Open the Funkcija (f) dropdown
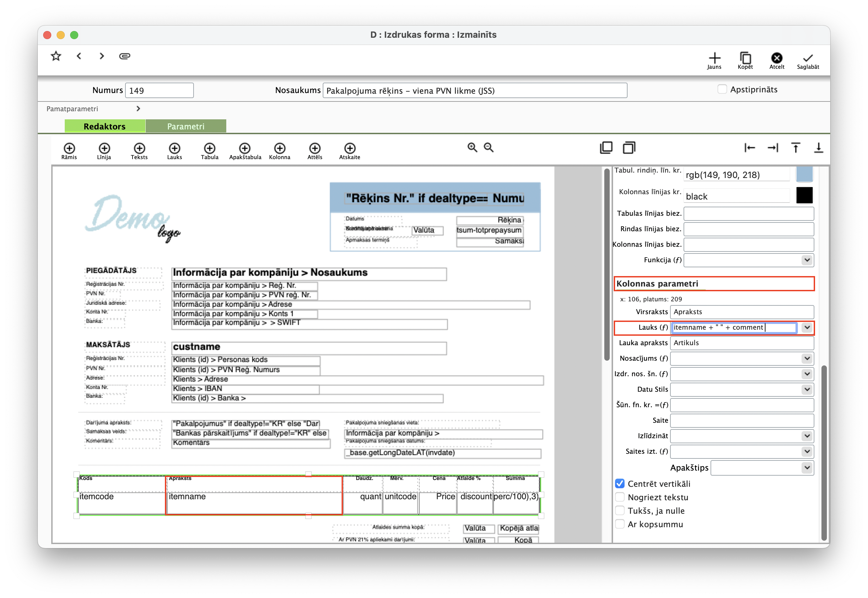 (x=807, y=260)
